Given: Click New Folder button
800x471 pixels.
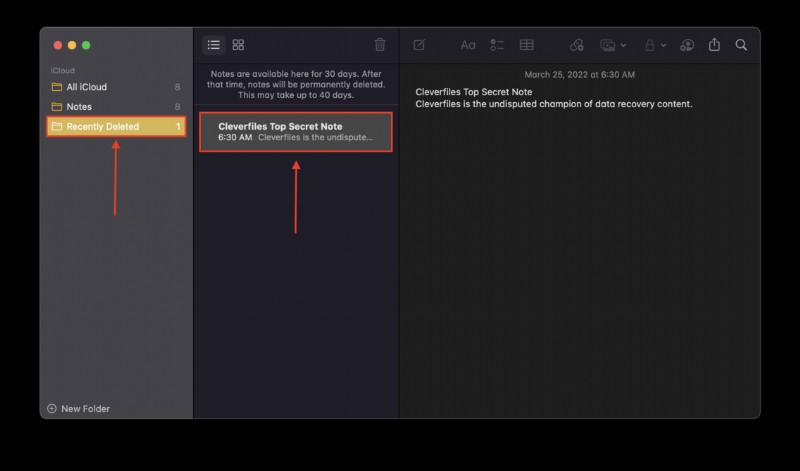Looking at the screenshot, I should pos(79,408).
